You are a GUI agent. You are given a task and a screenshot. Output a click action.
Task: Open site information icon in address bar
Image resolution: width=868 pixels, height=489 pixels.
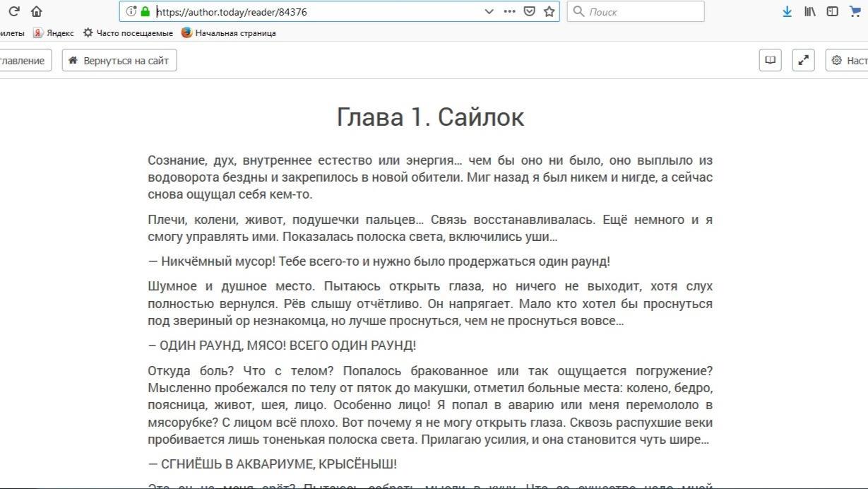(x=131, y=11)
